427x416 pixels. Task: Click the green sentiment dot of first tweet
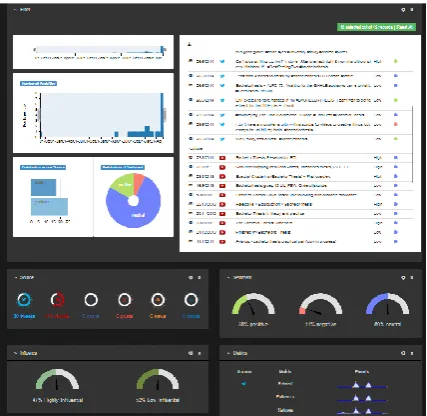click(x=396, y=61)
